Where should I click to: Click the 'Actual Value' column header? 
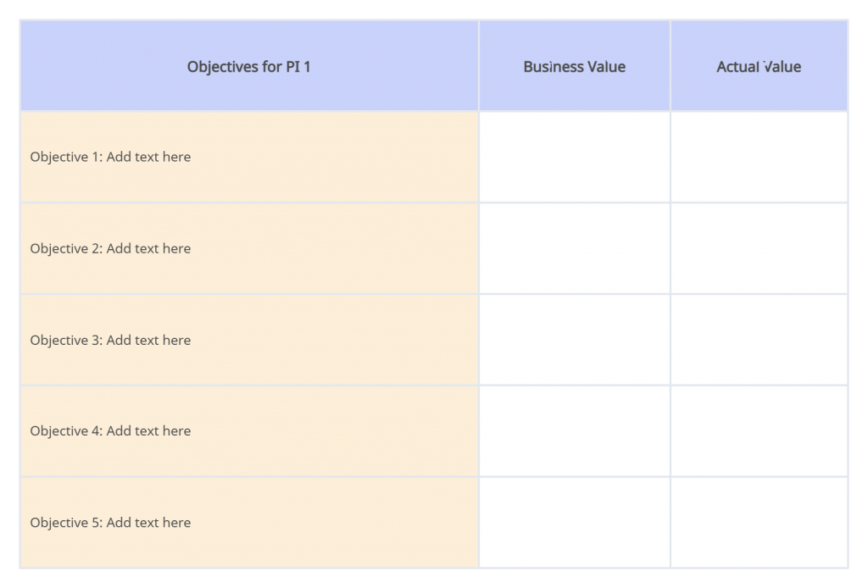[759, 66]
